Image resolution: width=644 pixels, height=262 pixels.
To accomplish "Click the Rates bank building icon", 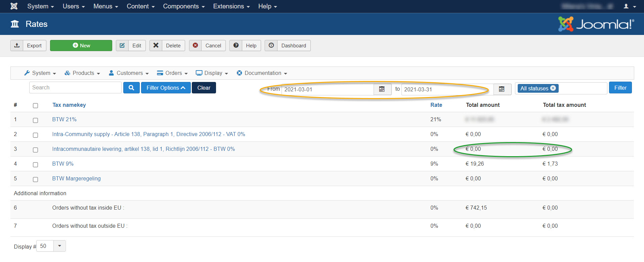I will (x=15, y=24).
